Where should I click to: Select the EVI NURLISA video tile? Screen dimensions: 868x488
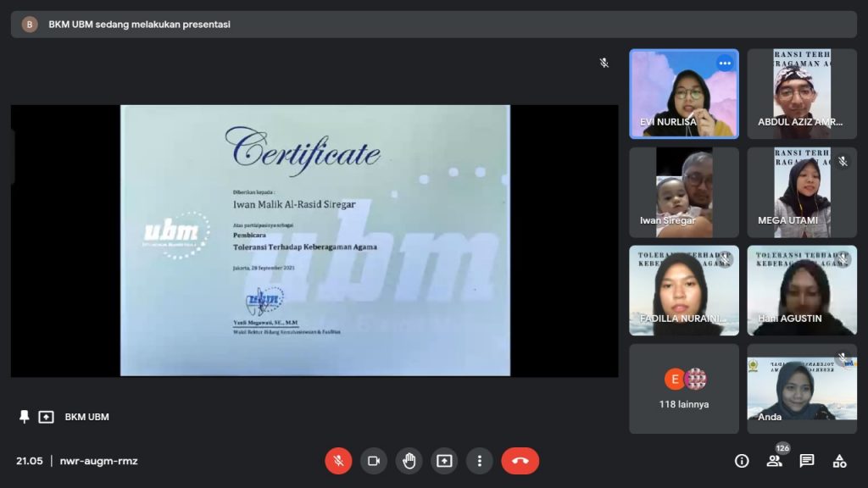pyautogui.click(x=684, y=93)
